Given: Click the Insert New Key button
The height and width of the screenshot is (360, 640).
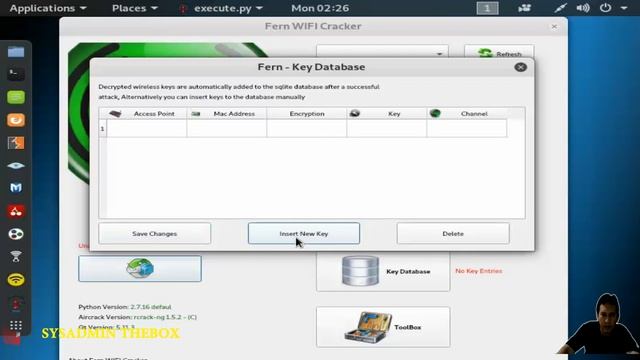Looking at the screenshot, I should (x=304, y=233).
